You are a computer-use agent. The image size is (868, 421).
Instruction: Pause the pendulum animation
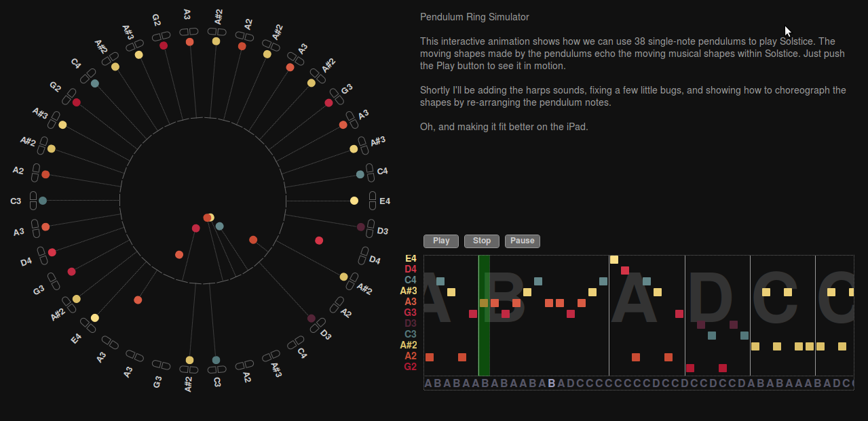[x=523, y=241]
